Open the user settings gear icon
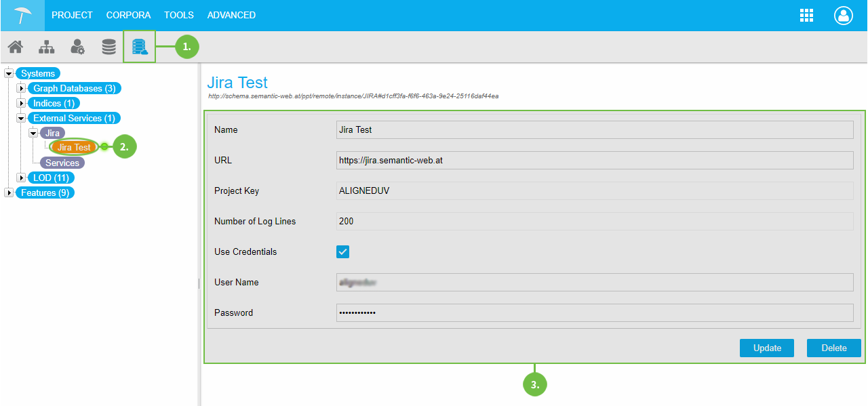 pos(77,47)
